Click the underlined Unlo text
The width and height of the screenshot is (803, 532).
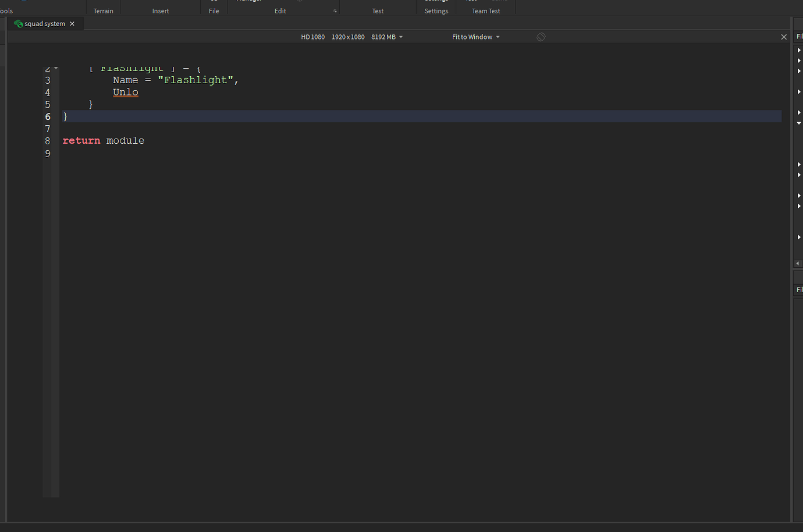(126, 92)
